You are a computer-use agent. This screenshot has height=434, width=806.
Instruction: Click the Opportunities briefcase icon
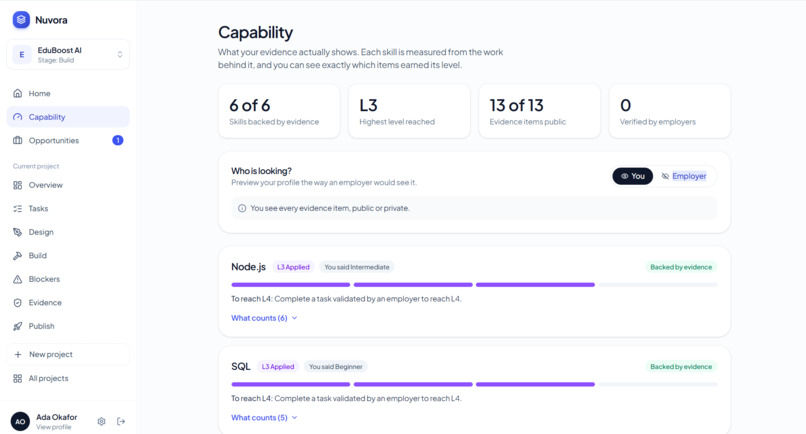[x=17, y=140]
